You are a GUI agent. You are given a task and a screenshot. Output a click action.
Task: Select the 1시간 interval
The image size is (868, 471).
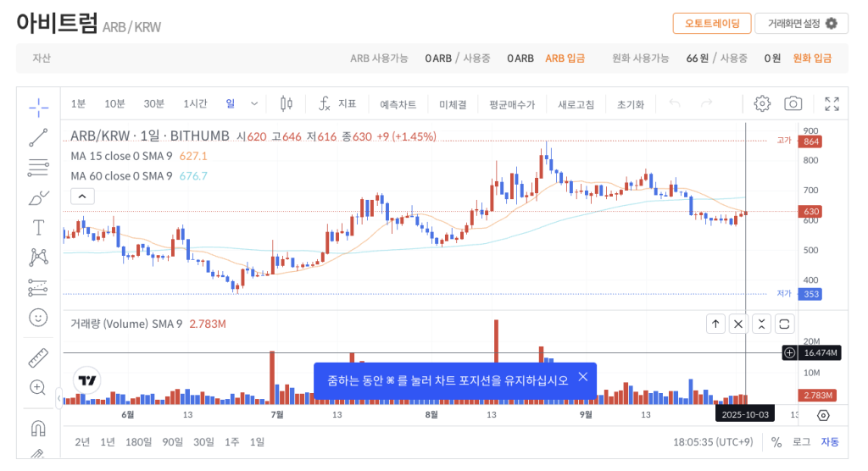(x=195, y=104)
